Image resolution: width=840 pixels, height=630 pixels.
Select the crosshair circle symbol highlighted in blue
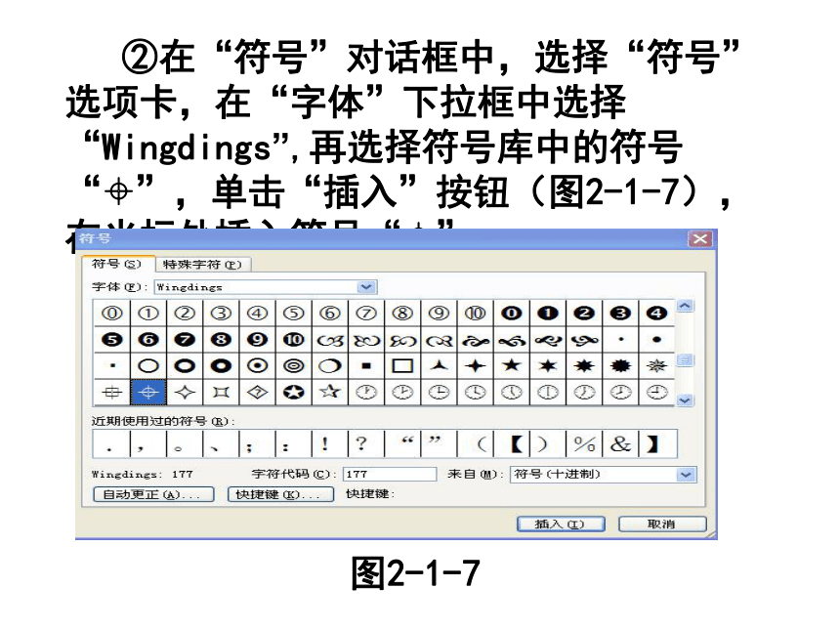tap(148, 393)
